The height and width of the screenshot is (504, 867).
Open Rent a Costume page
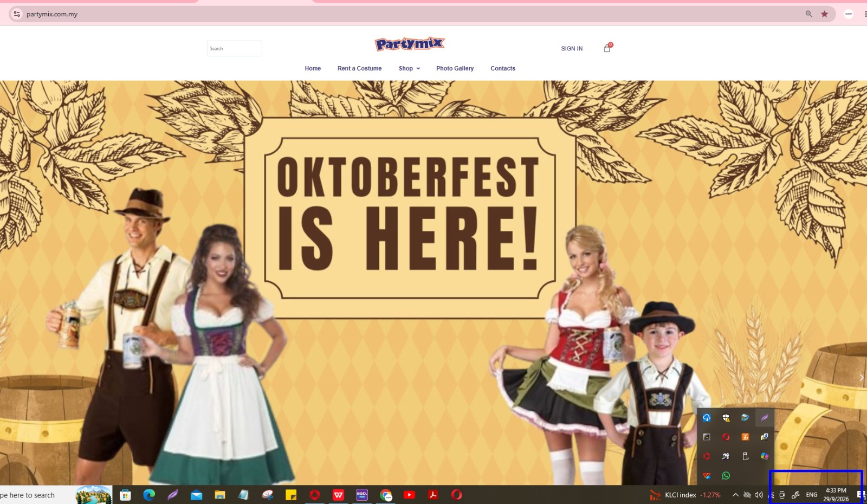click(x=359, y=68)
